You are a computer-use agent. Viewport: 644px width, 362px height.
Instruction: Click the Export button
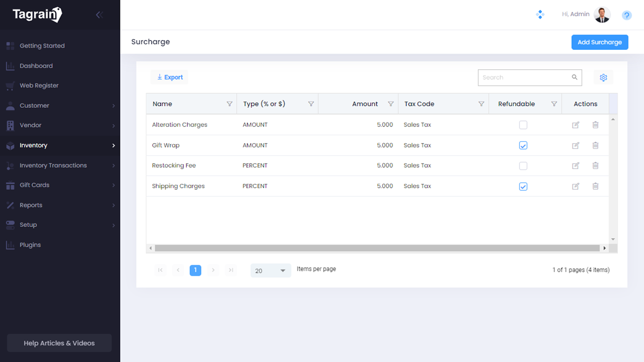[170, 77]
